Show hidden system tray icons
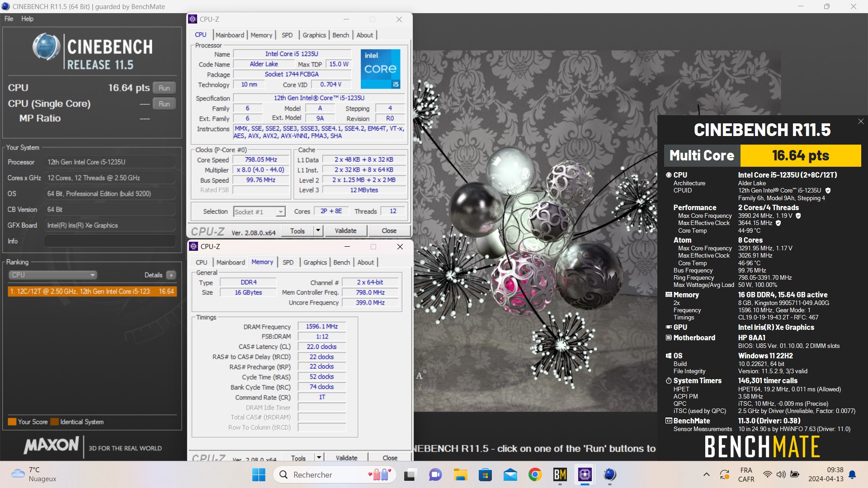 coord(706,474)
